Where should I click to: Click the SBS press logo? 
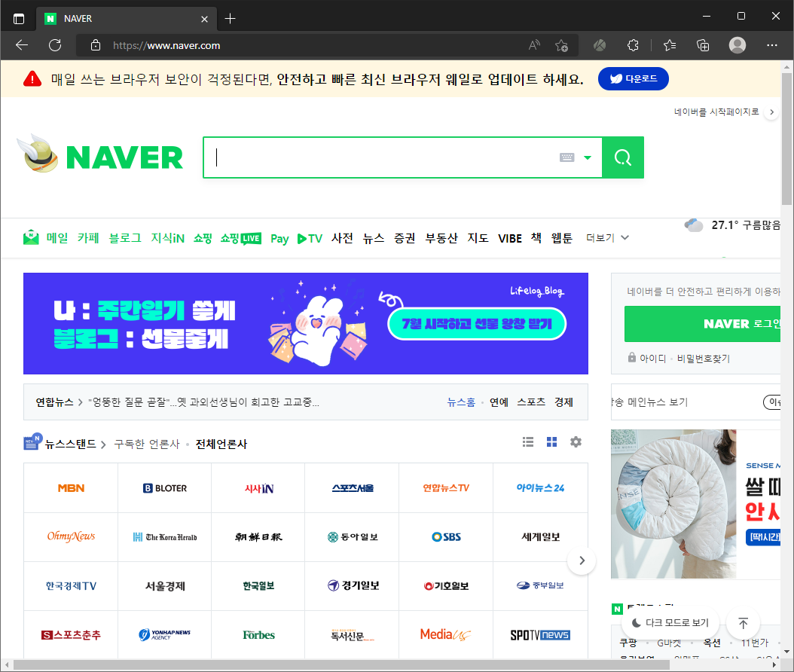click(446, 537)
